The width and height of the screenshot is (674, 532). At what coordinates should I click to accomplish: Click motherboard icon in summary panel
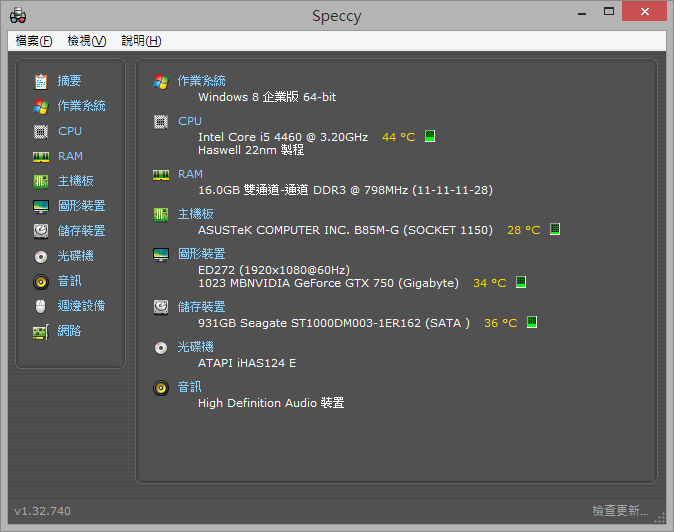[x=161, y=214]
